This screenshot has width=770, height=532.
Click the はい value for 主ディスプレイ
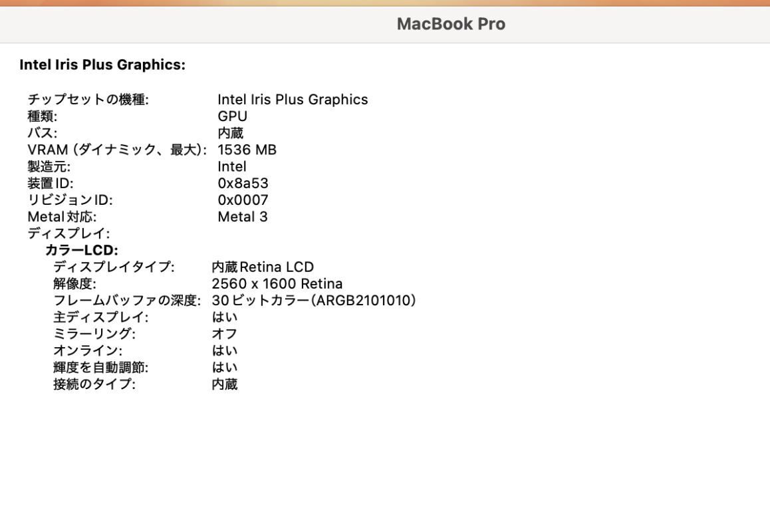225,317
